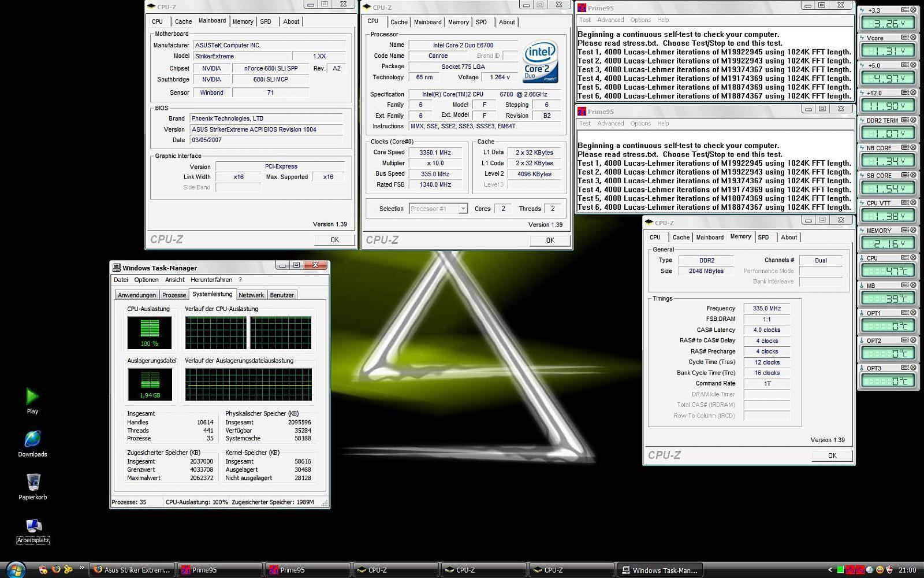Click the CPU-Auslastung 100 % usage meter
The image size is (924, 578).
(150, 332)
